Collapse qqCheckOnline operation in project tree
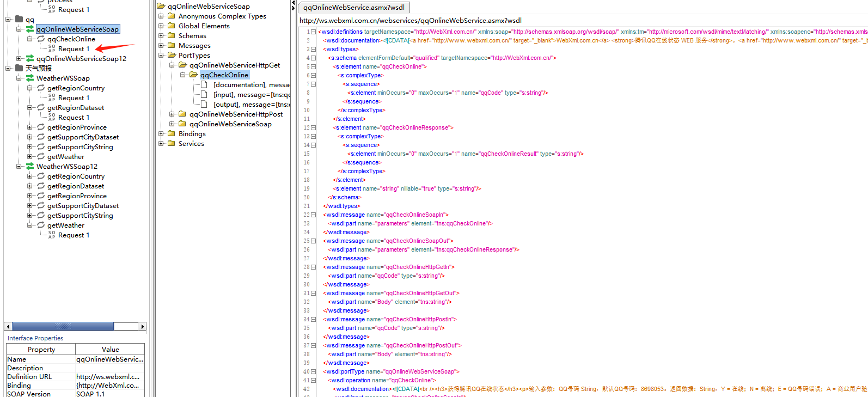Screen dimensions: 868x397 point(30,39)
